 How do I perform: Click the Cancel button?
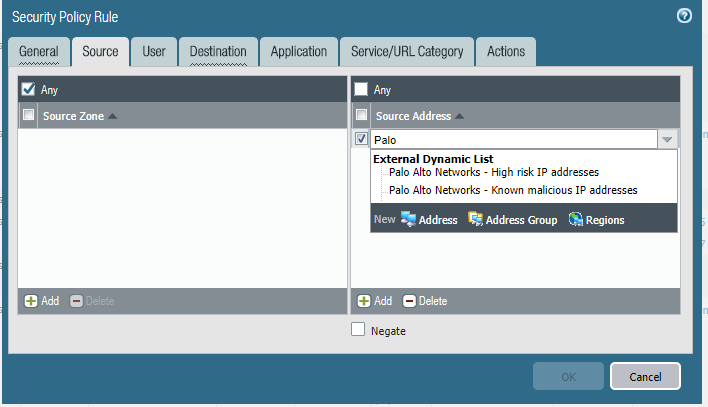[x=645, y=376]
